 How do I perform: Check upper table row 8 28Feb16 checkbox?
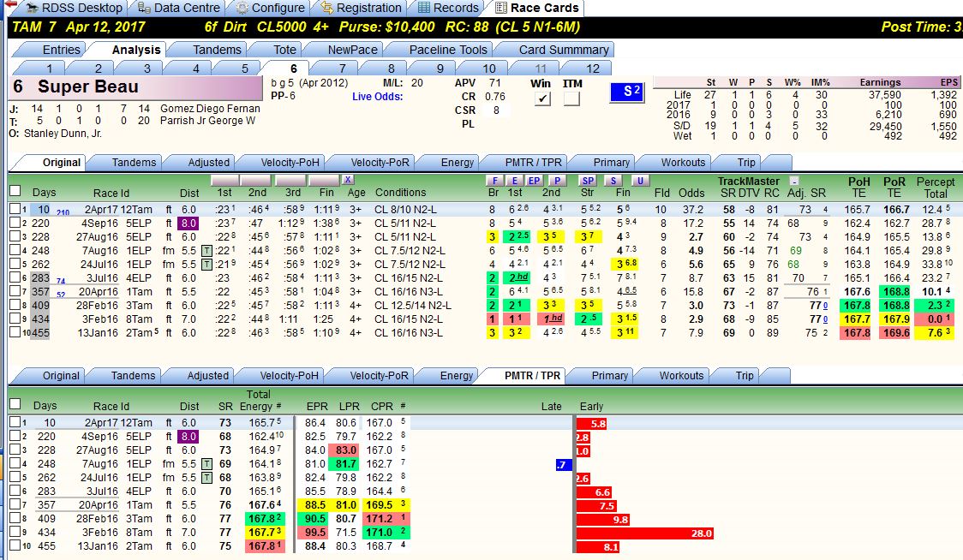point(15,305)
